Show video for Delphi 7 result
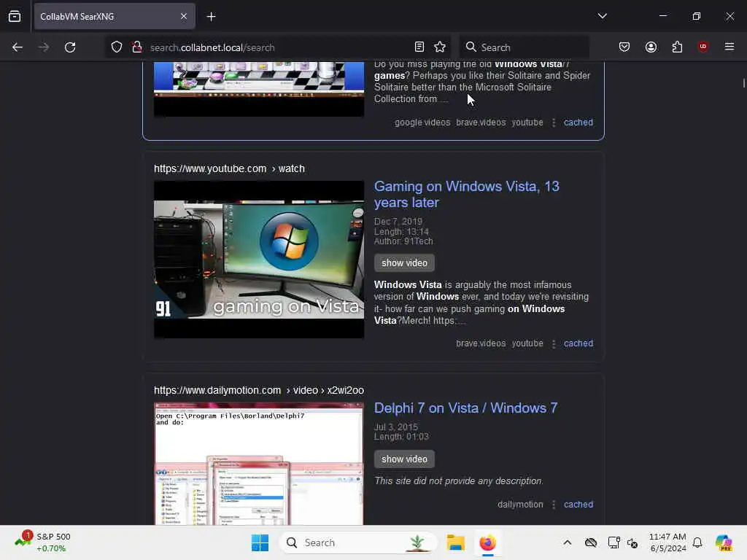 [404, 459]
